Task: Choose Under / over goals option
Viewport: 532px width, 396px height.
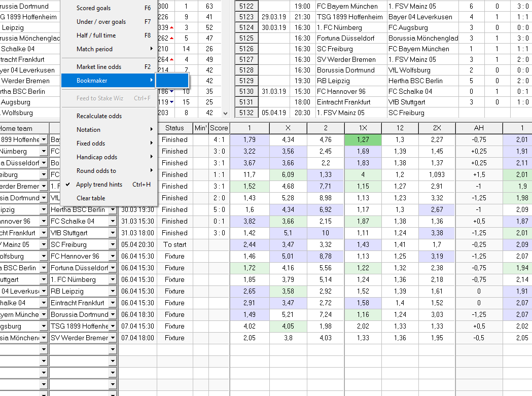Action: (109, 22)
